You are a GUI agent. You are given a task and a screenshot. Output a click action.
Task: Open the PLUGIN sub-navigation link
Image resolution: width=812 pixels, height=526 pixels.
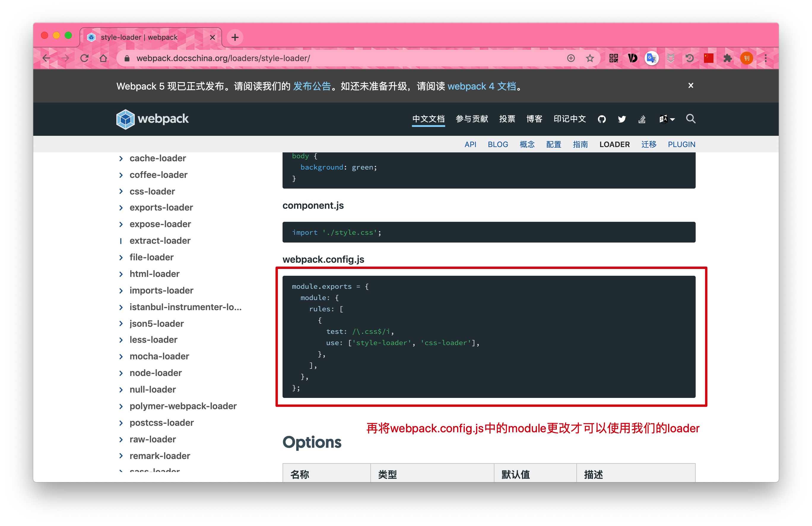[x=681, y=144]
